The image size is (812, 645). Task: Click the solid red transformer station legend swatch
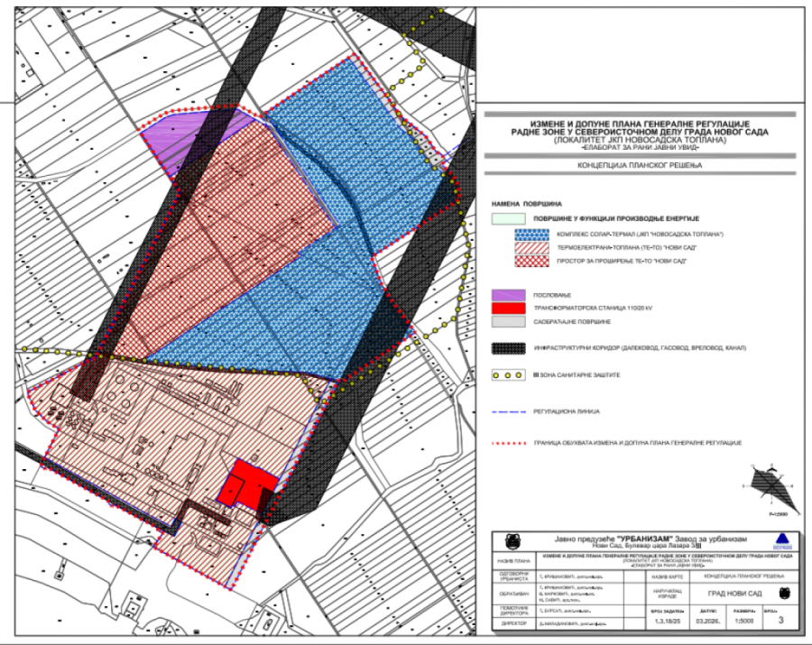point(510,308)
